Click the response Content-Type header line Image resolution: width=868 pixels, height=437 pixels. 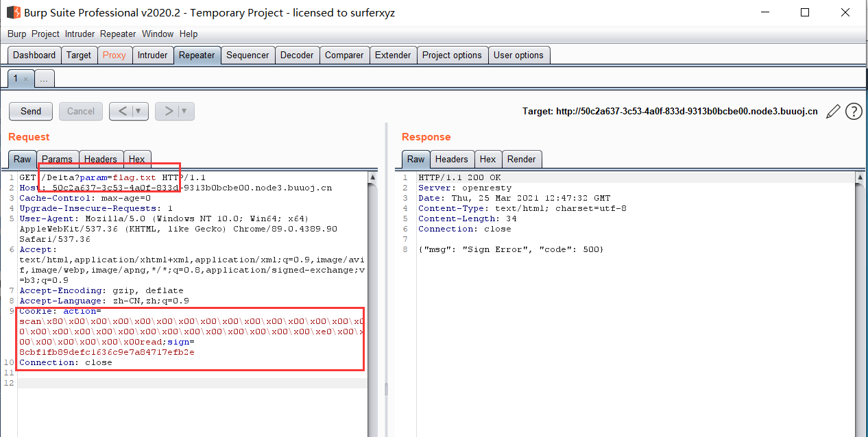pos(522,208)
